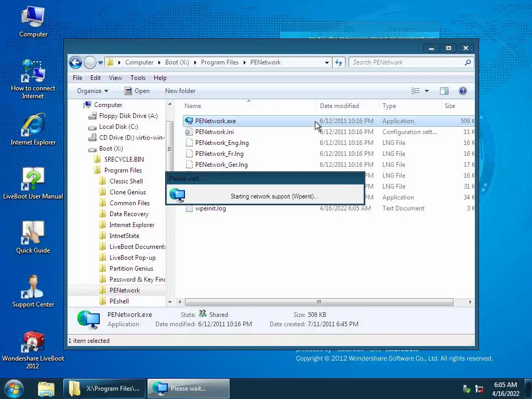This screenshot has height=399, width=532.
Task: Click the search magnifier icon
Action: pyautogui.click(x=468, y=62)
